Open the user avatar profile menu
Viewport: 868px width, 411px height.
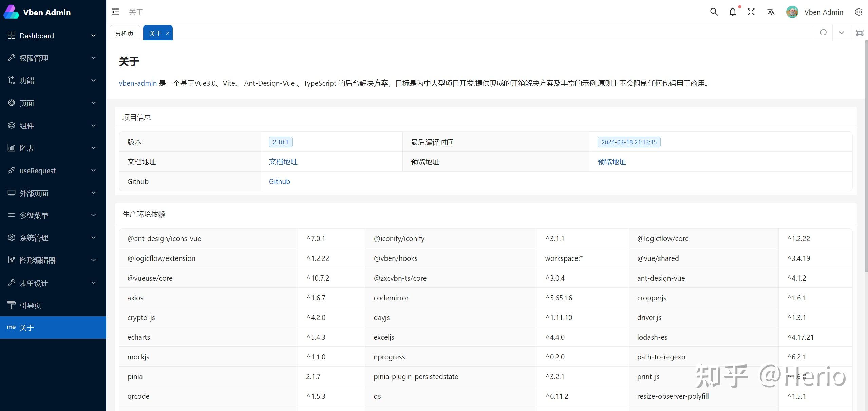(x=792, y=12)
